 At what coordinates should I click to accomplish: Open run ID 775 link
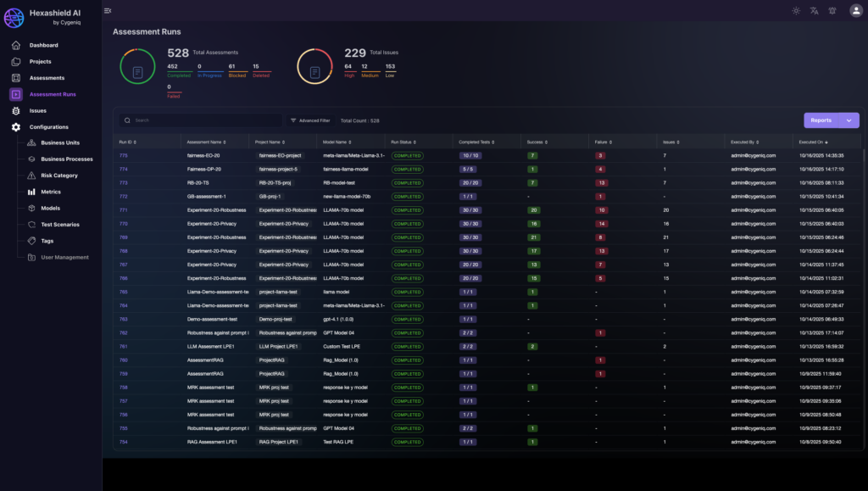tap(124, 156)
